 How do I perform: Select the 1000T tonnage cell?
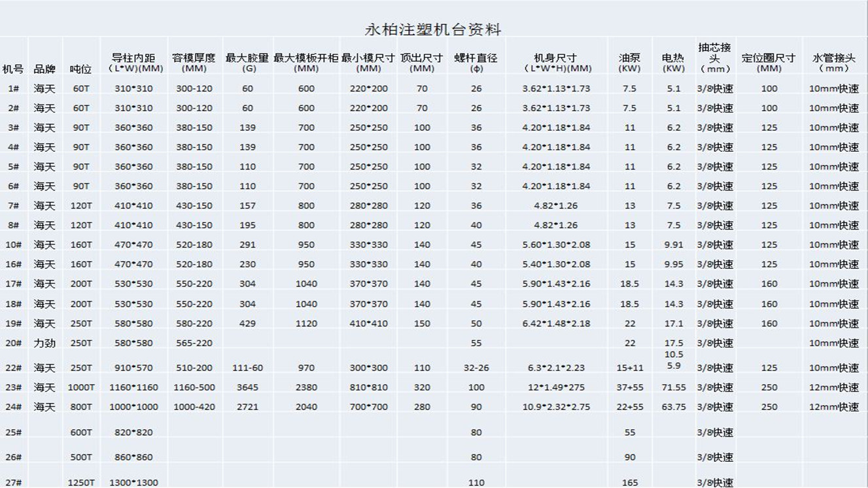[81, 387]
